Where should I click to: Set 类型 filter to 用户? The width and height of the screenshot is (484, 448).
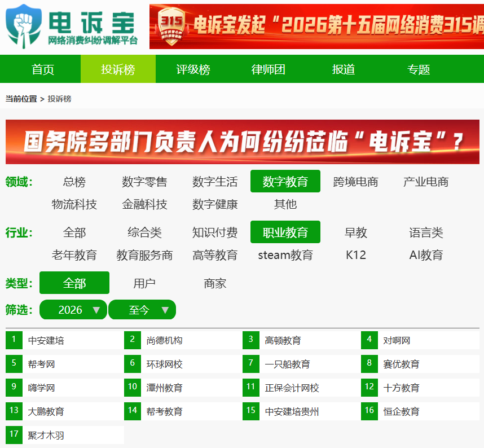pos(144,283)
